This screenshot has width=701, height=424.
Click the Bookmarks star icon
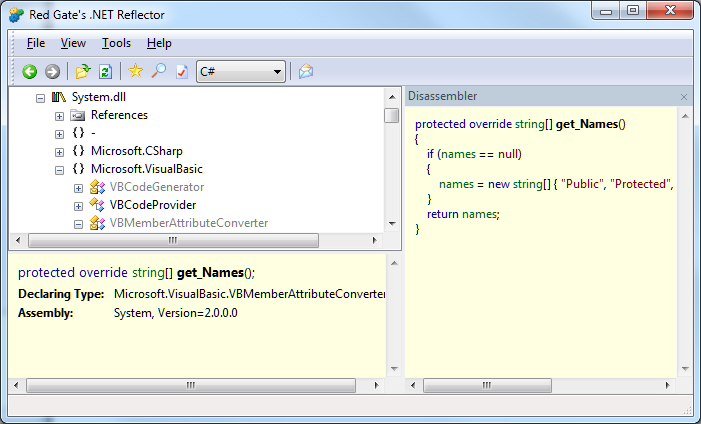point(135,71)
